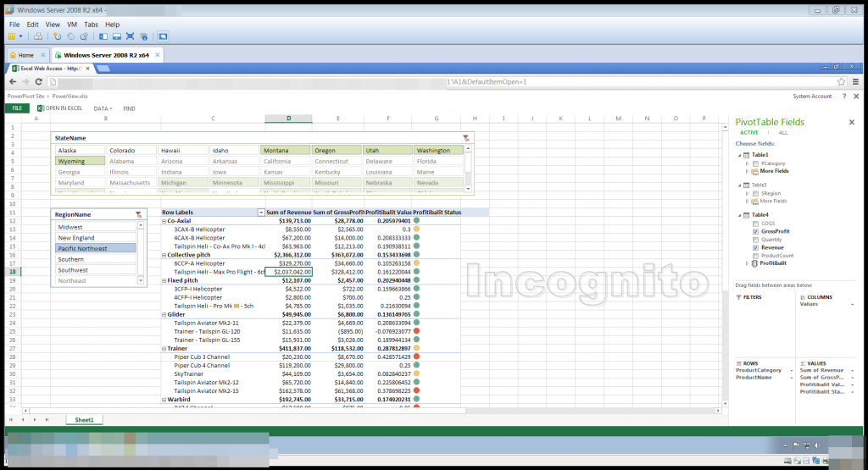Click the show hidden tray icons arrow
This screenshot has width=868, height=470.
pos(785,445)
